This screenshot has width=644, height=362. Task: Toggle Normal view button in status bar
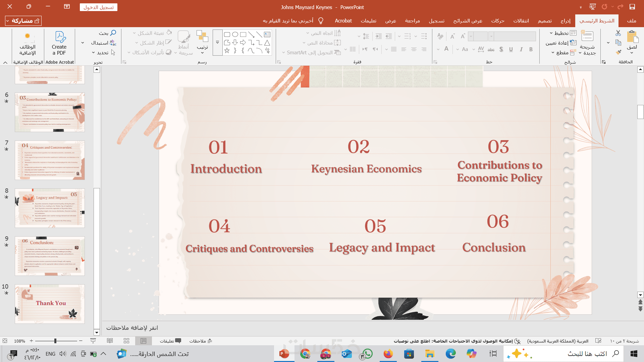pos(144,341)
